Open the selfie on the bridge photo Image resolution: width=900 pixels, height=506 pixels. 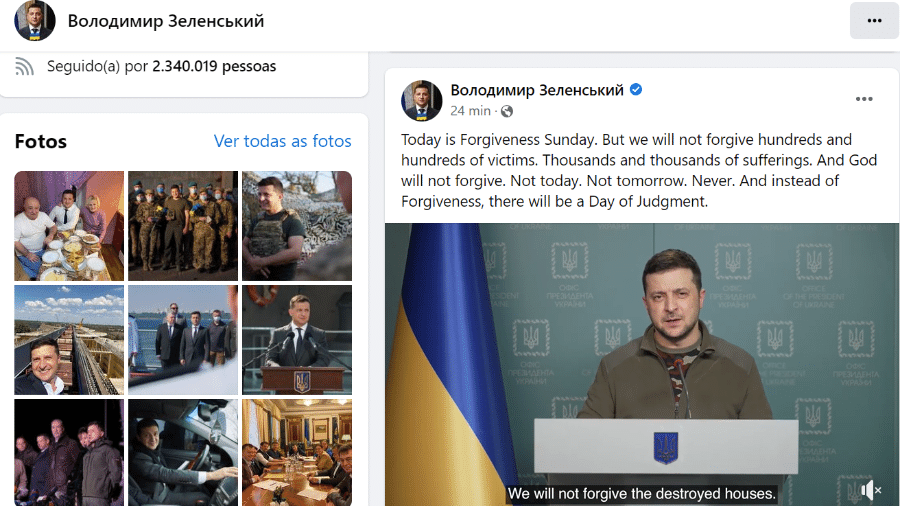click(x=69, y=340)
